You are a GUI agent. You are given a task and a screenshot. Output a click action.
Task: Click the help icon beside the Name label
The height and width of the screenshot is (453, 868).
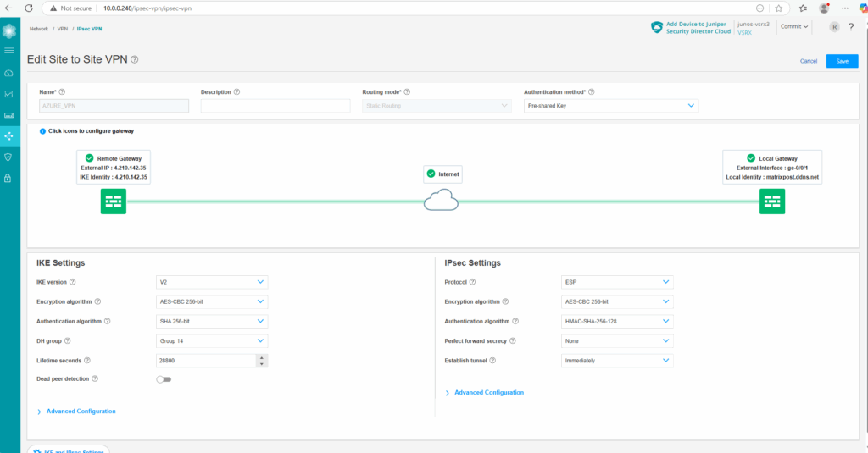pos(62,91)
